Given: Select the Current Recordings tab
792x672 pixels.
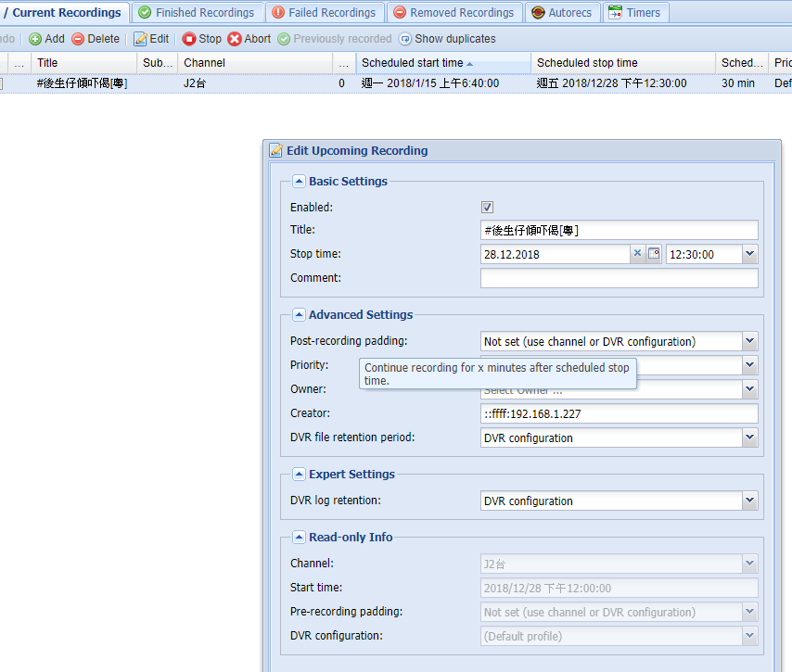Looking at the screenshot, I should pyautogui.click(x=65, y=13).
